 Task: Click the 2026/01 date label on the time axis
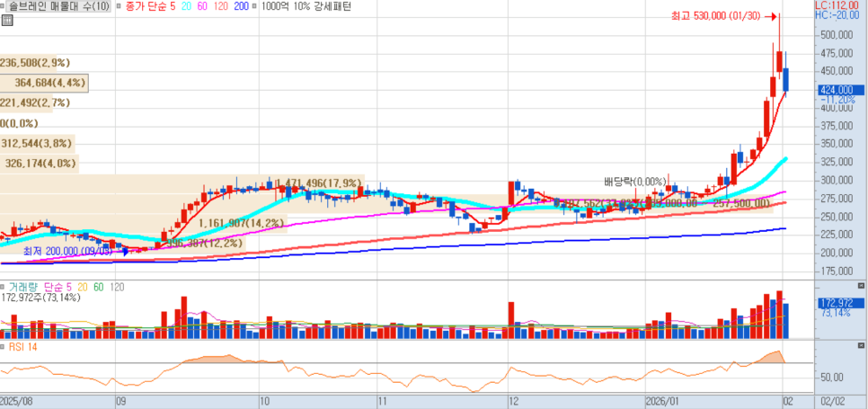point(662,400)
